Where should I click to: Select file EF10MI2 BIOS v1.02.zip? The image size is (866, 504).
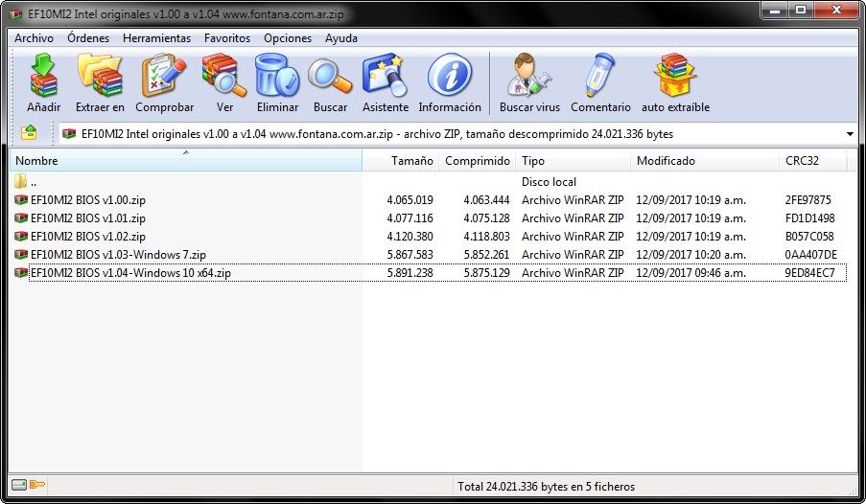coord(88,237)
